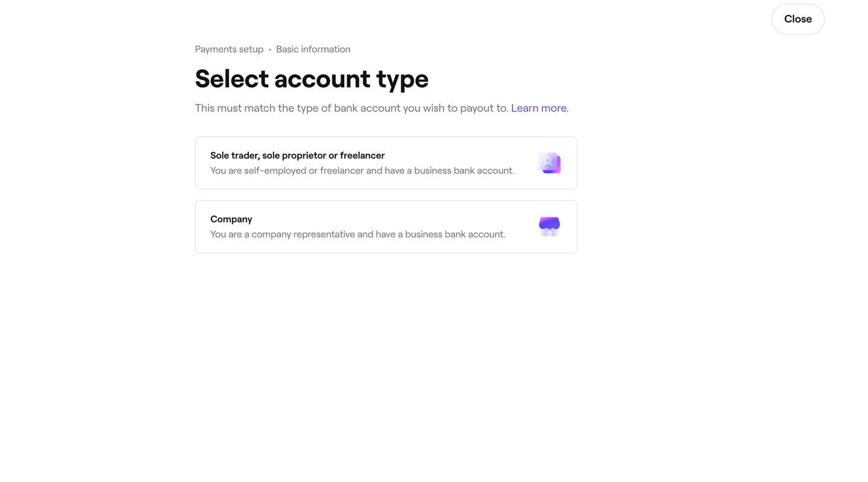
Task: Choose the sole trader, sole proprietor or freelancer option
Action: [386, 163]
